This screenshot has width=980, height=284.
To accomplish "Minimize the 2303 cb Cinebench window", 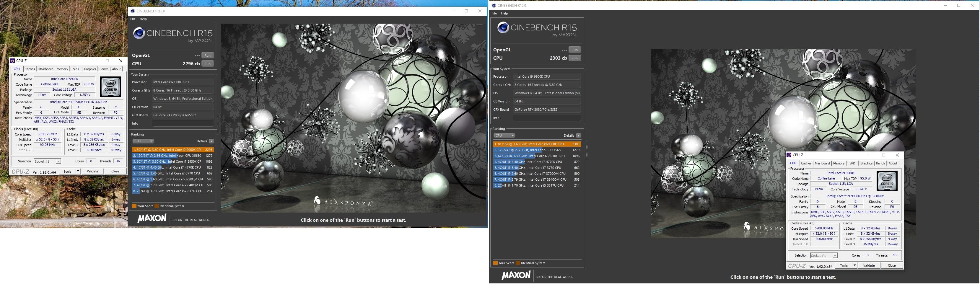I will point(945,5).
